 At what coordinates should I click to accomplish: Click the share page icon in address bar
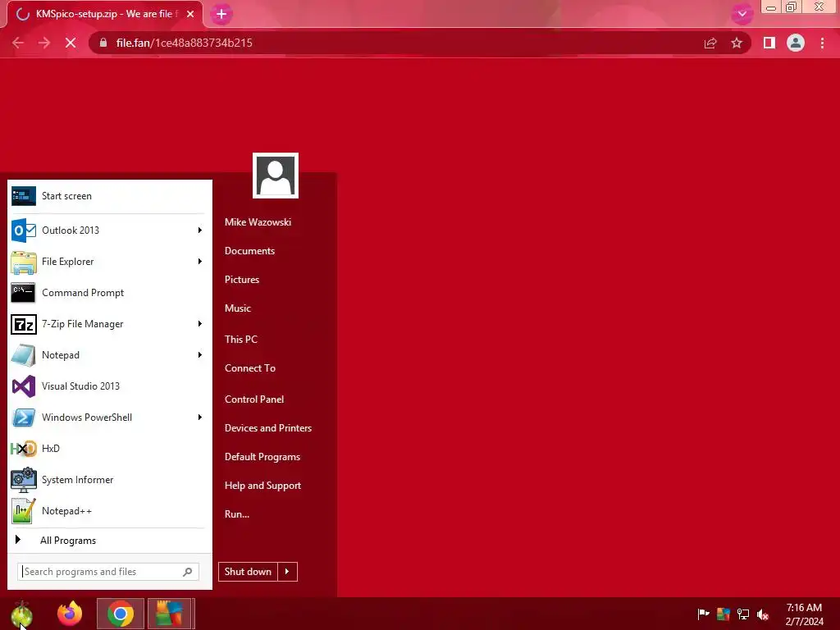710,43
